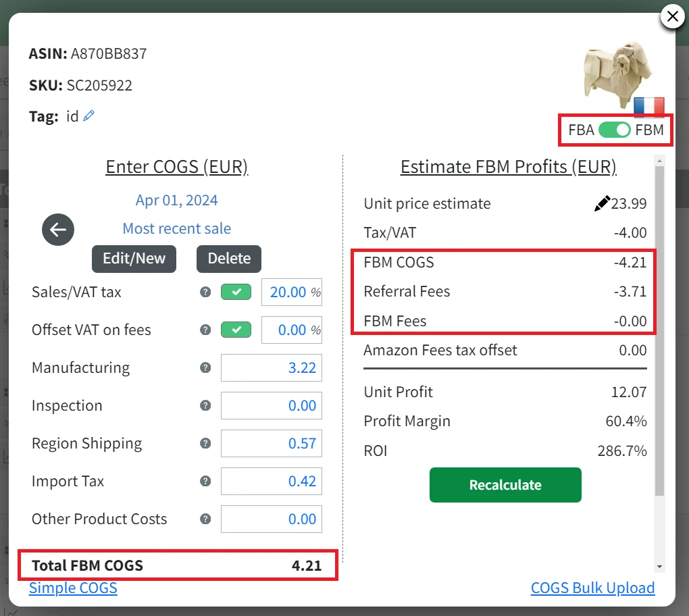Go back with the arrow button
The height and width of the screenshot is (616, 689).
tap(58, 230)
